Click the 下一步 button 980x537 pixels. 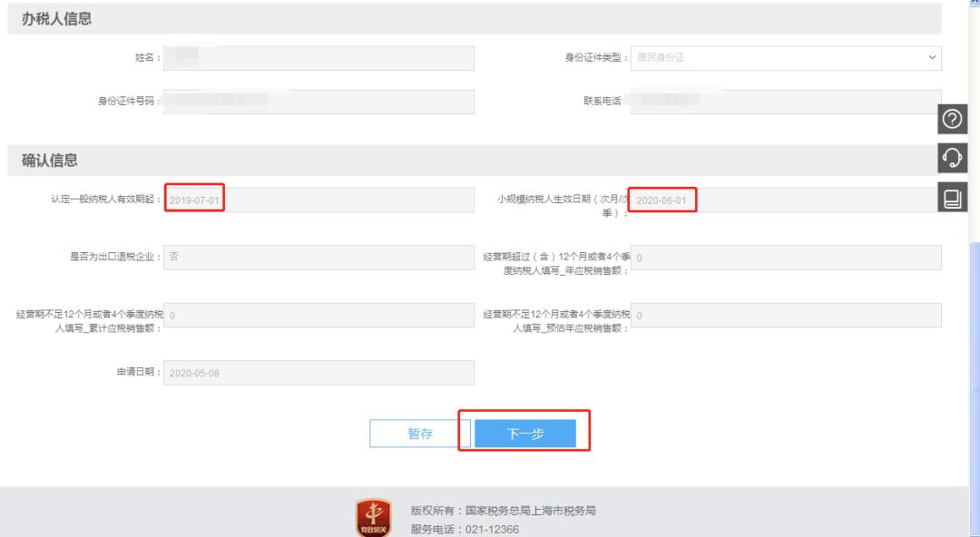525,434
